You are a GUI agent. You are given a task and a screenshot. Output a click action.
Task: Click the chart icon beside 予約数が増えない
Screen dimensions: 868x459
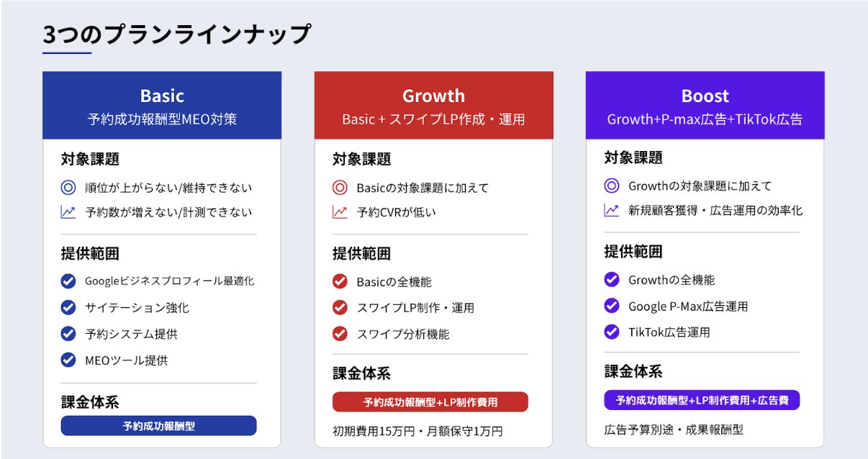coord(68,212)
